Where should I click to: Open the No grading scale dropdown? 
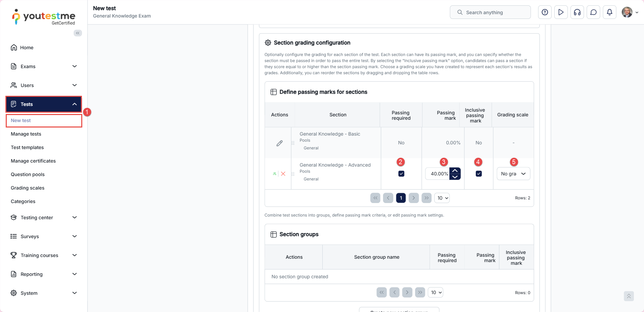[x=513, y=174]
